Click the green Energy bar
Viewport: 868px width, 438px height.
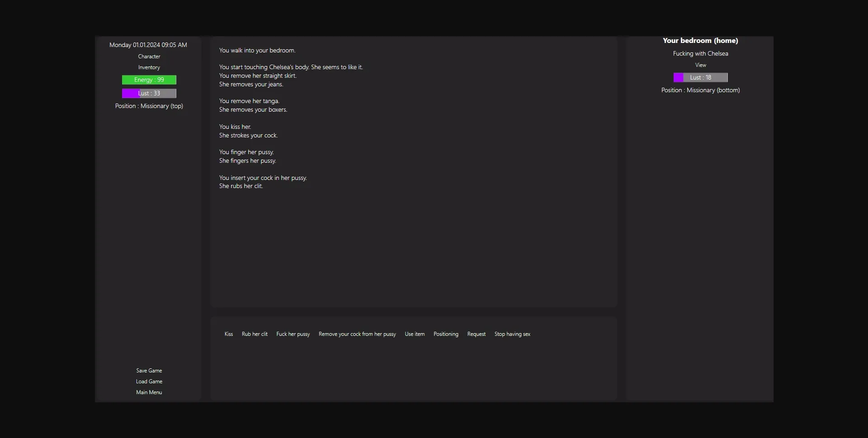click(x=149, y=80)
